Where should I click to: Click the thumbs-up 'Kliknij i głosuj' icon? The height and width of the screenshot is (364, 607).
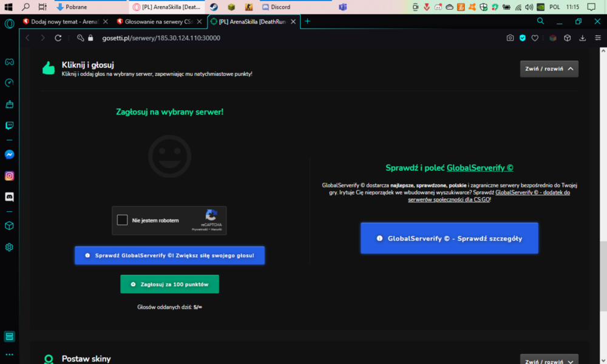(49, 68)
